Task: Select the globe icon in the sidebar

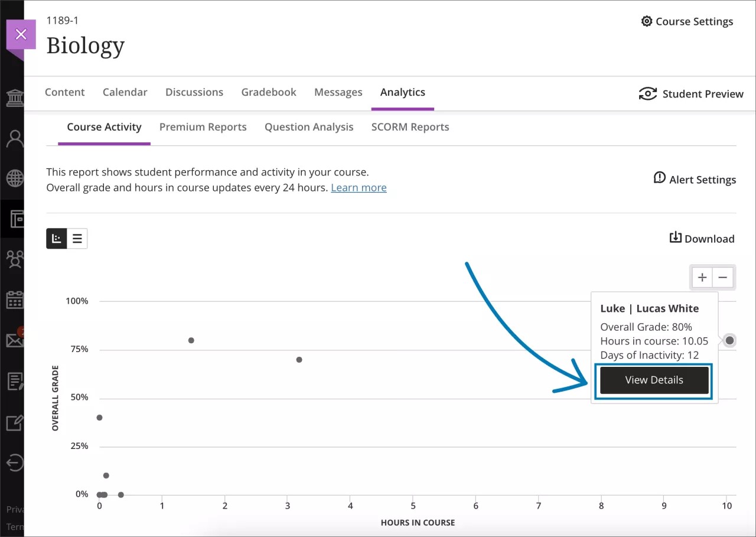Action: click(x=14, y=178)
